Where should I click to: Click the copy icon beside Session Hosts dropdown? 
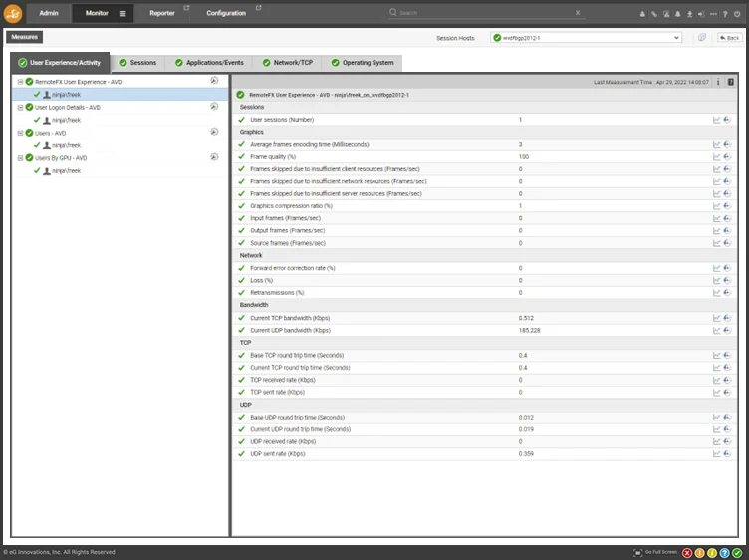click(702, 37)
